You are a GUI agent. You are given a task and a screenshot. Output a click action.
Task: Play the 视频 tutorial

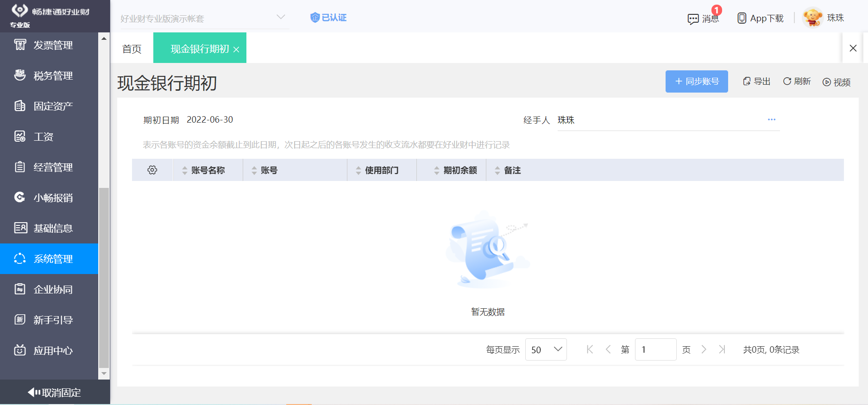(x=837, y=82)
